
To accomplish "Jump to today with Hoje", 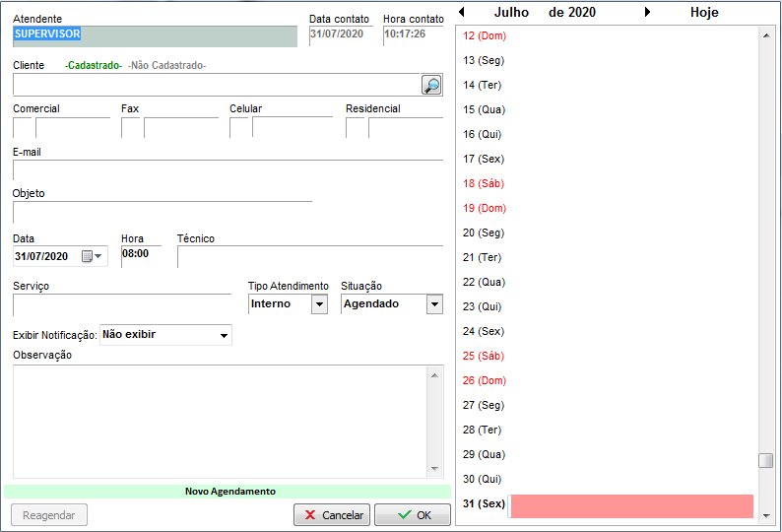I will click(704, 13).
